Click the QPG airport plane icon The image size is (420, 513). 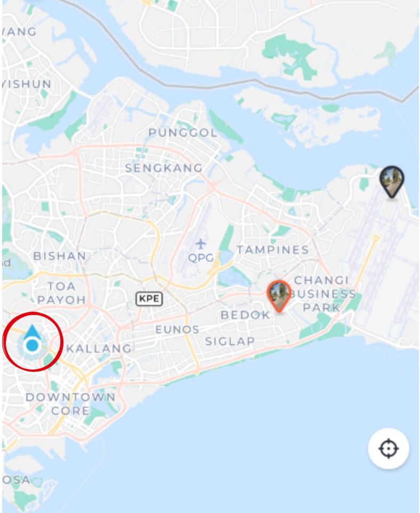(201, 244)
